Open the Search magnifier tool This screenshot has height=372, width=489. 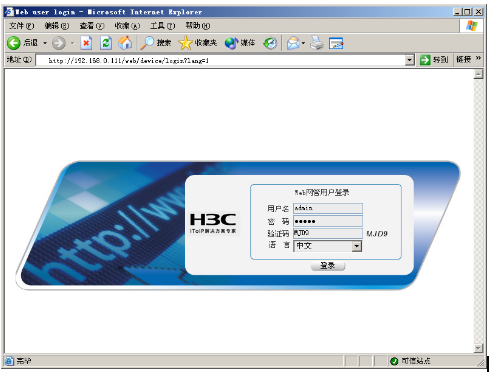tap(147, 43)
